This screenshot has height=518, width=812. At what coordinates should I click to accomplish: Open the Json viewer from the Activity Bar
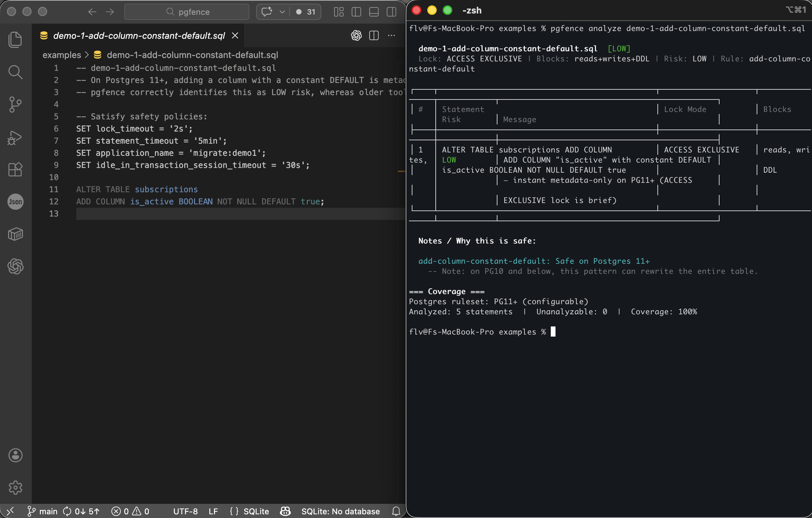point(16,201)
